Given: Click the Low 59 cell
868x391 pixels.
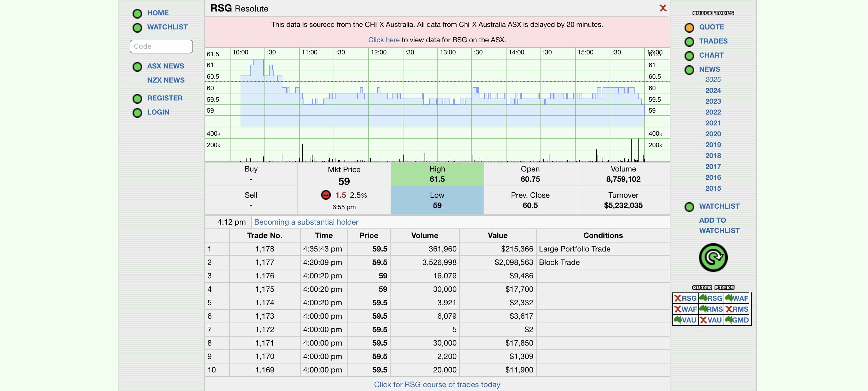Looking at the screenshot, I should coord(437,200).
